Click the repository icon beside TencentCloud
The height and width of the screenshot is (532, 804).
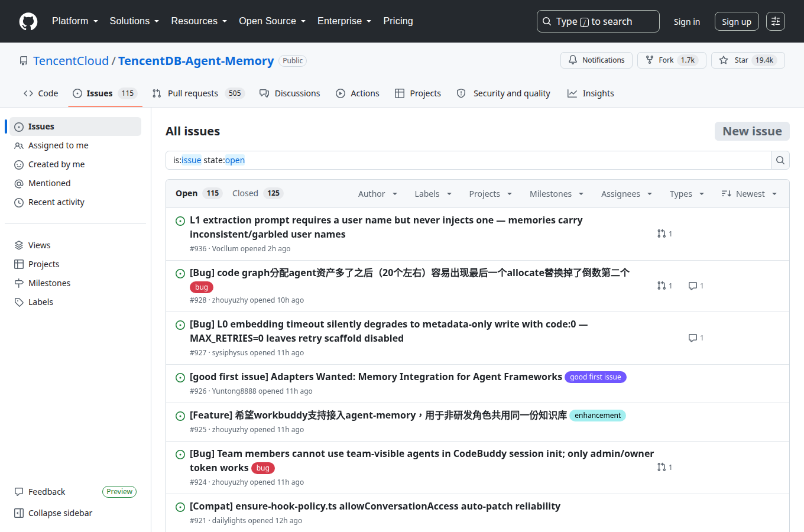pyautogui.click(x=24, y=61)
